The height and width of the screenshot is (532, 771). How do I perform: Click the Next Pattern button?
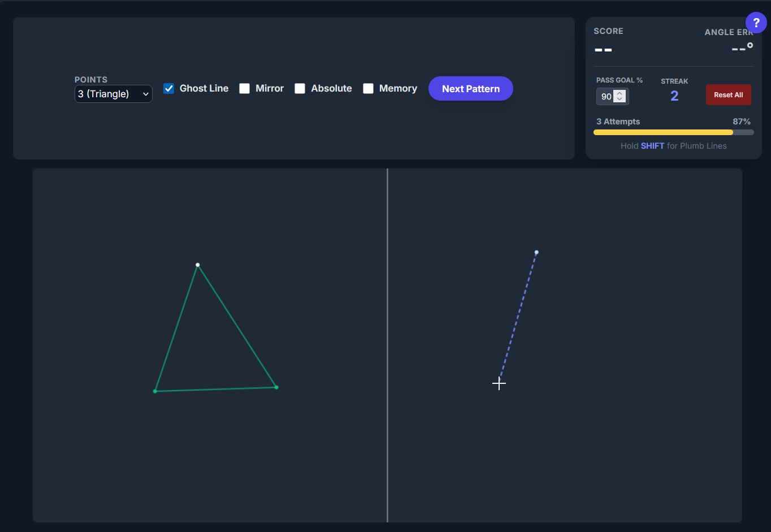471,89
